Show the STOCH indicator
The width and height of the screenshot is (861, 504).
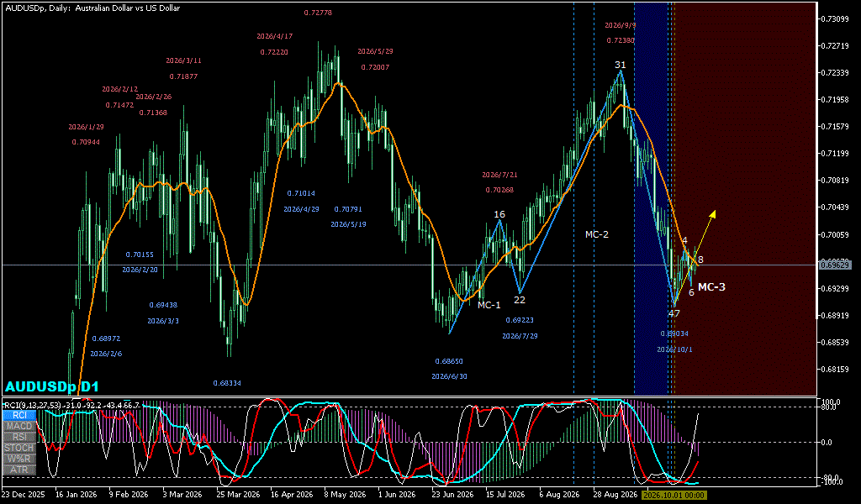(x=20, y=448)
